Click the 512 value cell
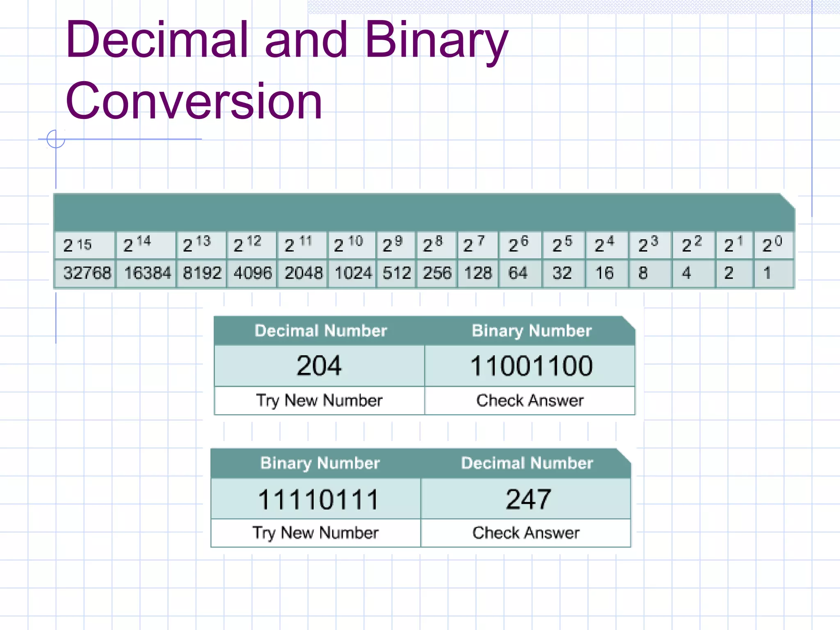Image resolution: width=840 pixels, height=630 pixels. click(x=396, y=273)
